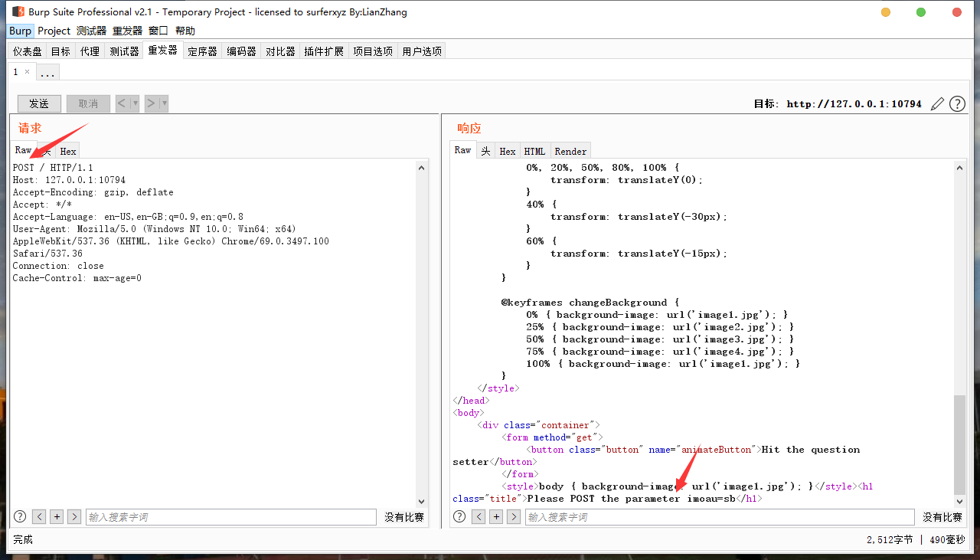The image size is (980, 560).
Task: Click the green status dot at top right
Action: (x=920, y=12)
